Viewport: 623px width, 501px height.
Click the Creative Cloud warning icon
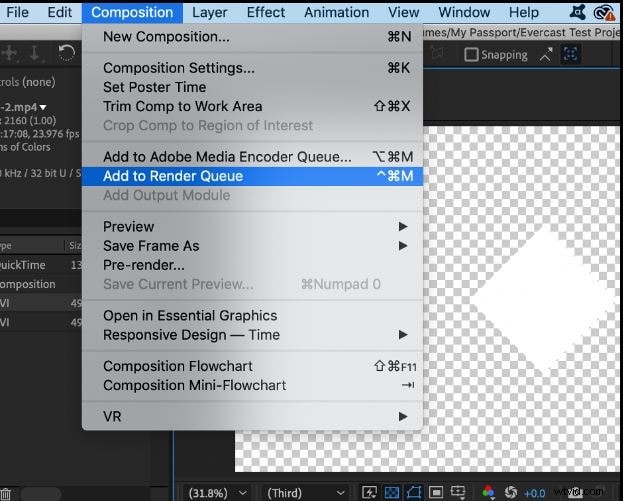click(x=604, y=13)
